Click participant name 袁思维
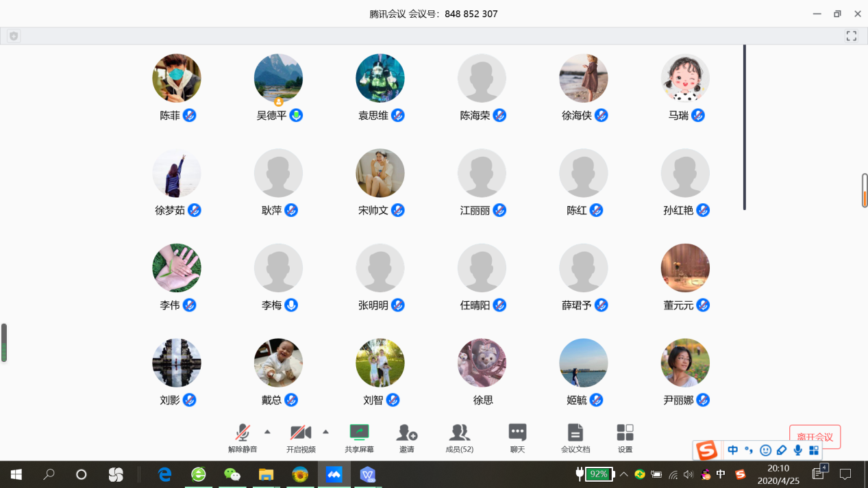The image size is (868, 488). (x=373, y=116)
